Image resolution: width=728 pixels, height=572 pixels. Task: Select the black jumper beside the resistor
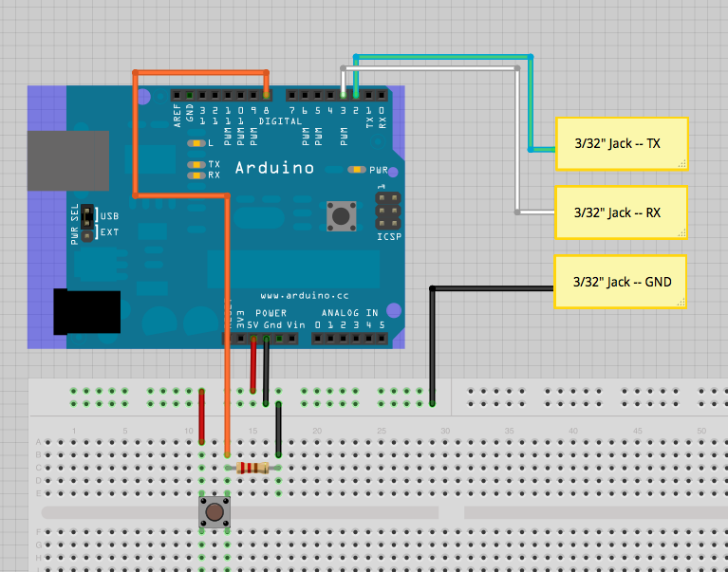pos(278,429)
